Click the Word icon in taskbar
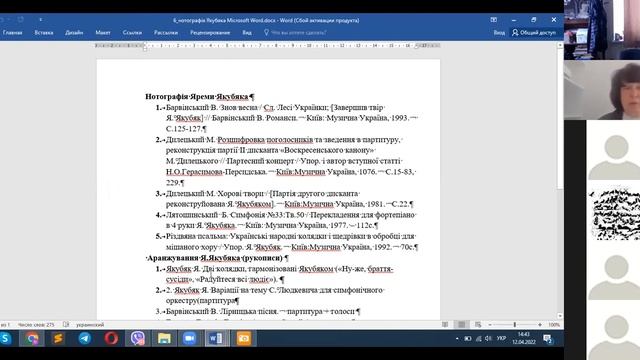Image resolution: width=640 pixels, height=360 pixels. [x=216, y=338]
